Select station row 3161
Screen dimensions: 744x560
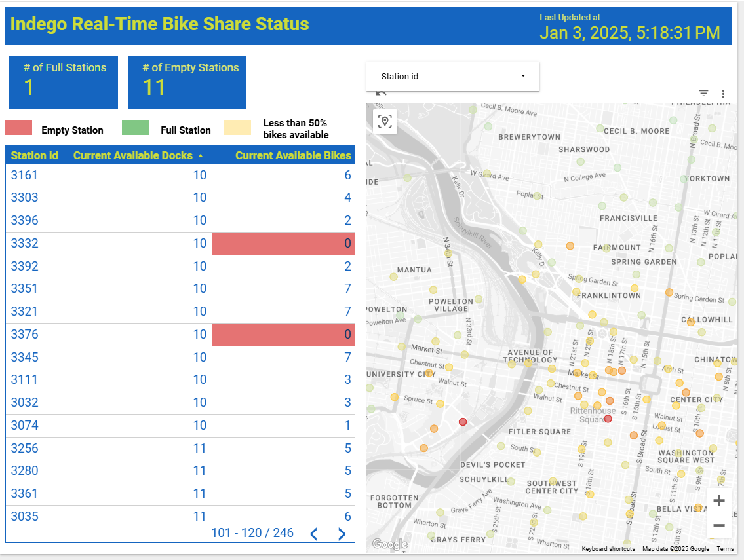[x=180, y=176]
